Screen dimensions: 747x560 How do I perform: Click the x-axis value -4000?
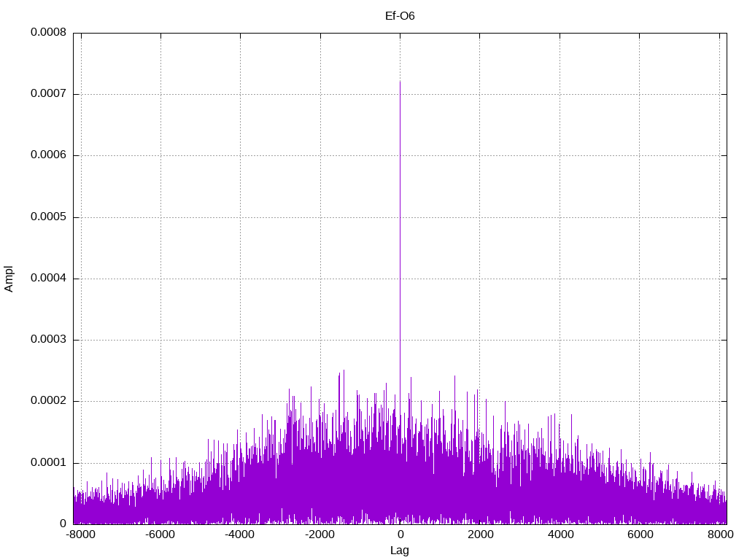click(240, 535)
